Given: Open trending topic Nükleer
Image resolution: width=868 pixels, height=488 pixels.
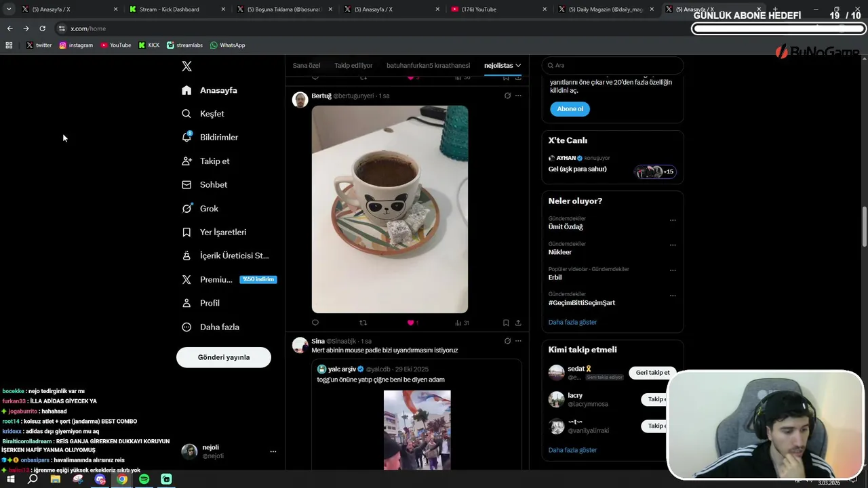Looking at the screenshot, I should click(560, 252).
